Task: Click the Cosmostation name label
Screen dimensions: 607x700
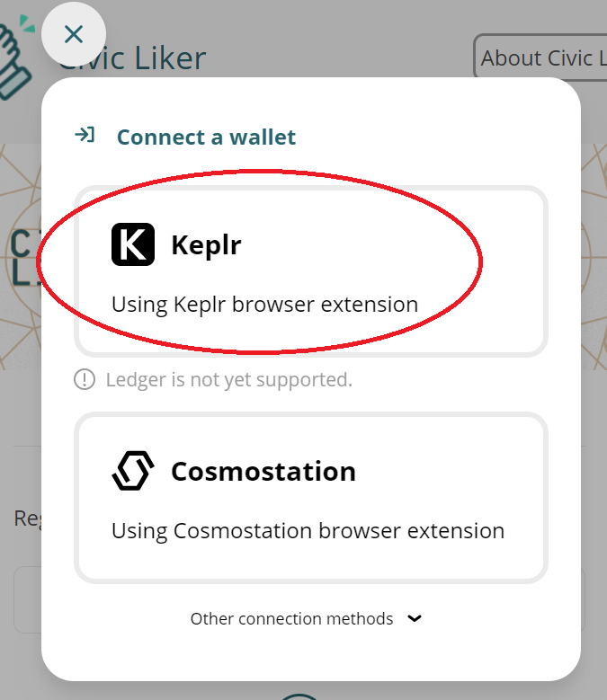Action: 263,471
